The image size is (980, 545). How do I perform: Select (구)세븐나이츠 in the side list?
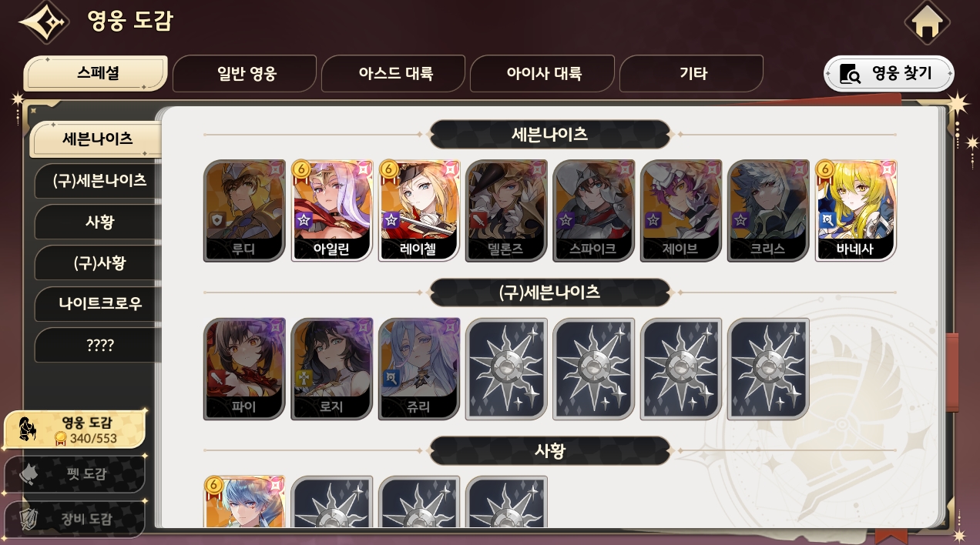point(99,181)
